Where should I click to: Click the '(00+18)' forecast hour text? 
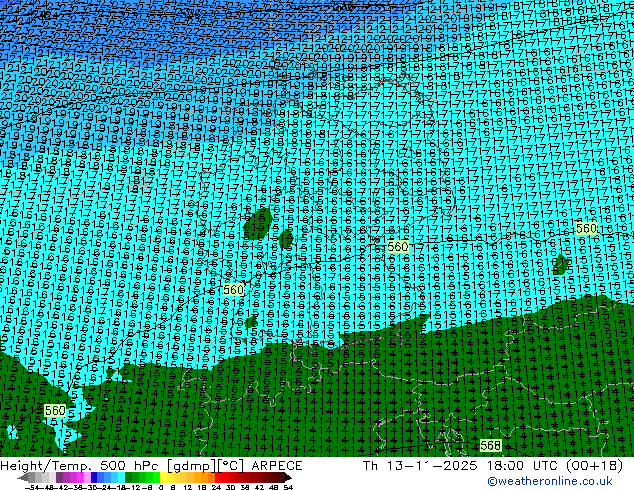coord(594,466)
